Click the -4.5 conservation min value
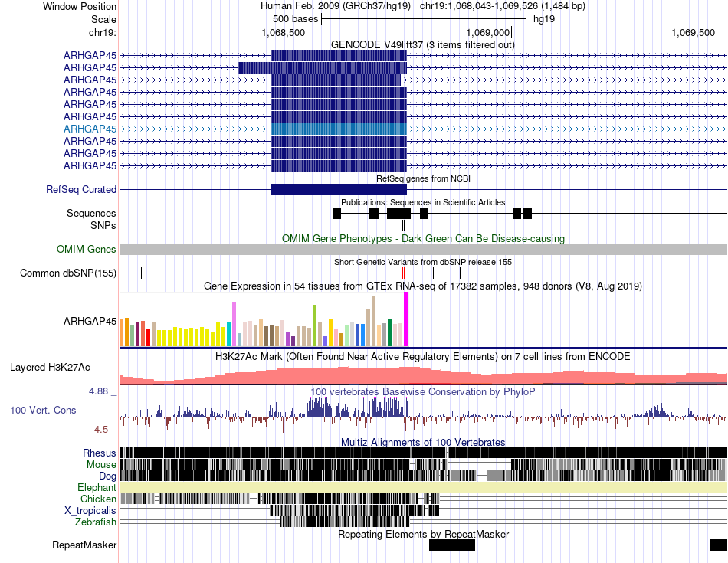The height and width of the screenshot is (563, 728). tap(100, 430)
